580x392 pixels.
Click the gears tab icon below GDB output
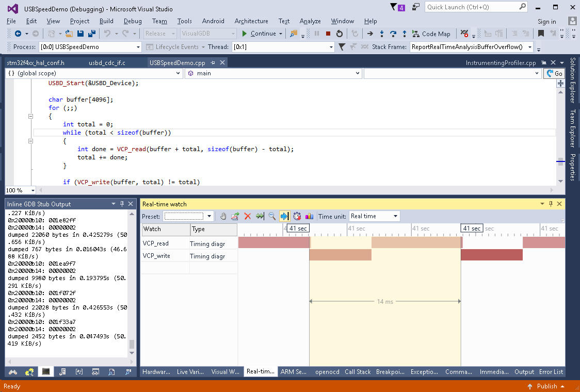29,372
